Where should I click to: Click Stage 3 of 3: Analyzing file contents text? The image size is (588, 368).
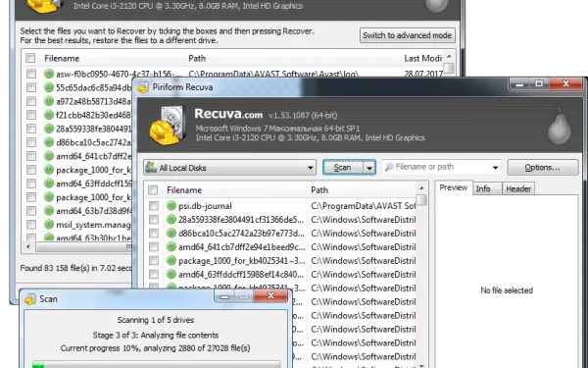156,335
